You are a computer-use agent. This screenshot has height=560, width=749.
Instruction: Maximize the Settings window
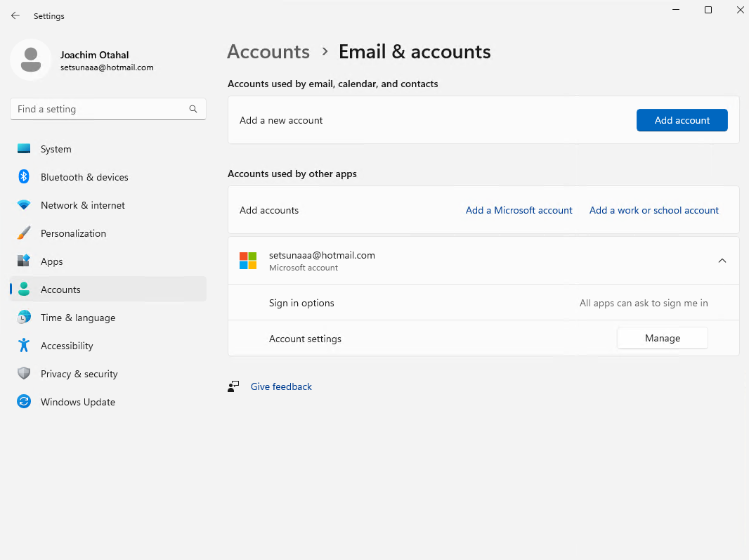point(708,10)
